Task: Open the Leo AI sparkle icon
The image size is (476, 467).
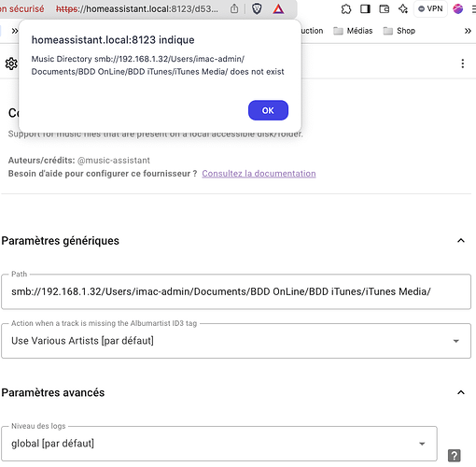Action: coord(403,8)
